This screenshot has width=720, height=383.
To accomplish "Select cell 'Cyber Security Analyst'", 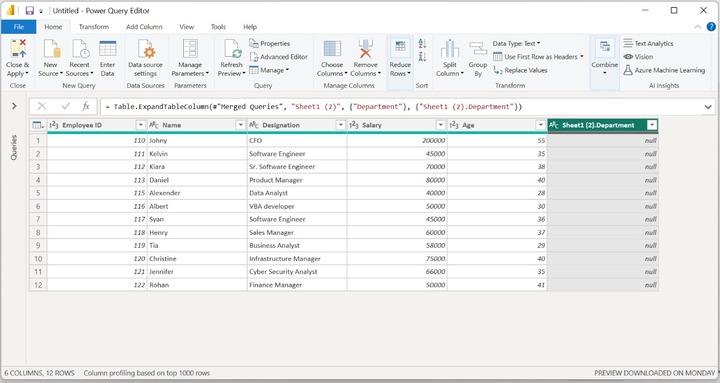I will tap(297, 271).
